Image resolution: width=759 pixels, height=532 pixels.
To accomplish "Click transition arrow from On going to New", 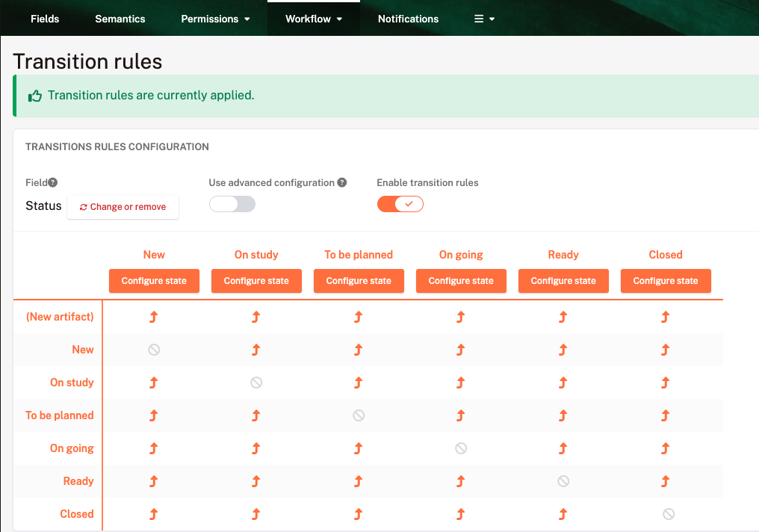I will 154,448.
